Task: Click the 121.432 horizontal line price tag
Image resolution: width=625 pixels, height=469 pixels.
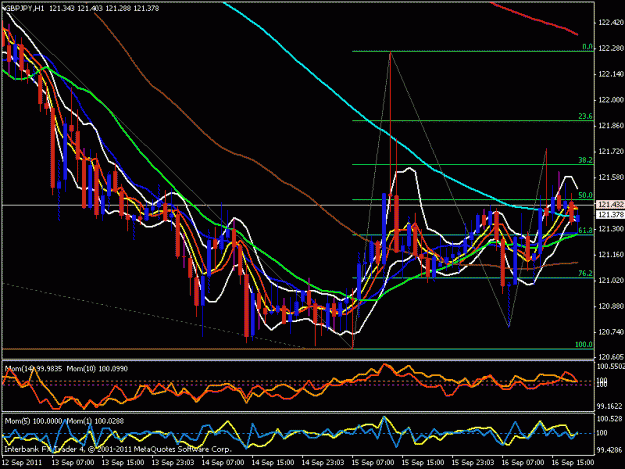Action: (x=610, y=204)
